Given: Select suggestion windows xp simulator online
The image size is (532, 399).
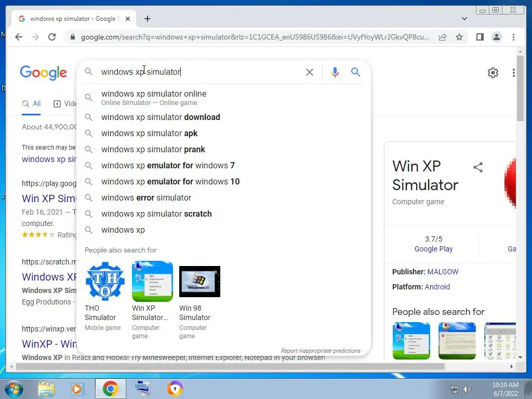Looking at the screenshot, I should [223, 98].
